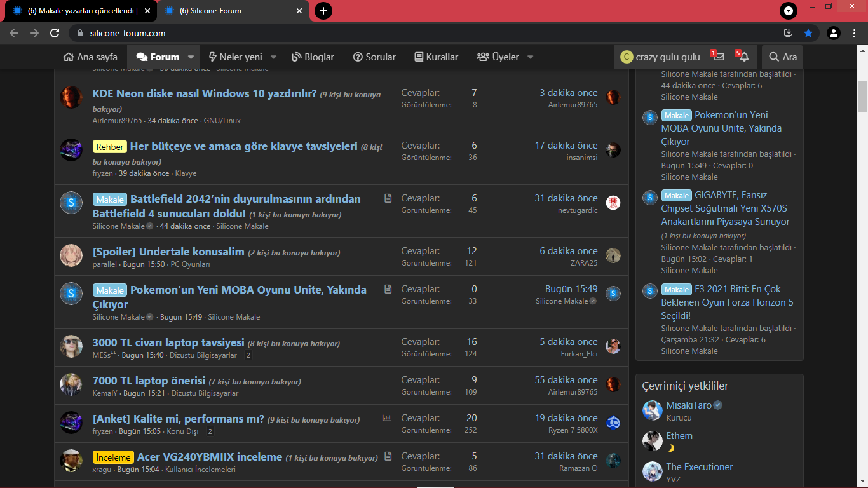The width and height of the screenshot is (868, 488).
Task: Open xragu avatar on Acer row
Action: click(x=71, y=461)
